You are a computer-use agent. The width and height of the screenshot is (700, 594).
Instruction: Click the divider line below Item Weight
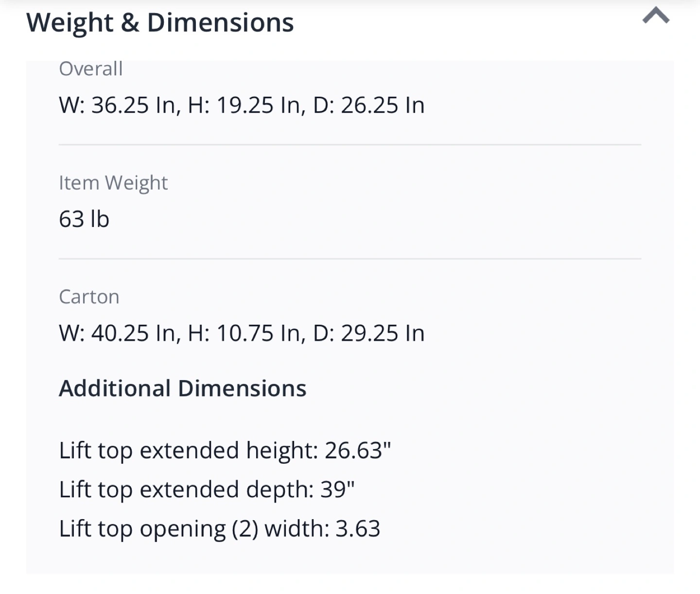(350, 259)
